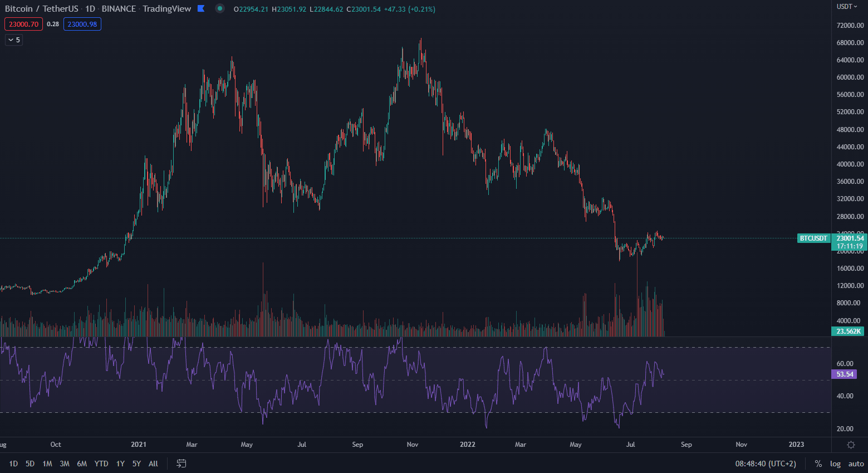The image size is (868, 473).
Task: Click the red sell price 23000.70 button
Action: 23,25
